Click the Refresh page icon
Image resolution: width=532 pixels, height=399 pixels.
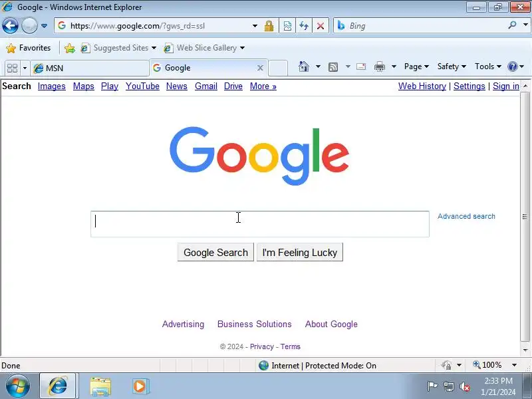point(304,26)
